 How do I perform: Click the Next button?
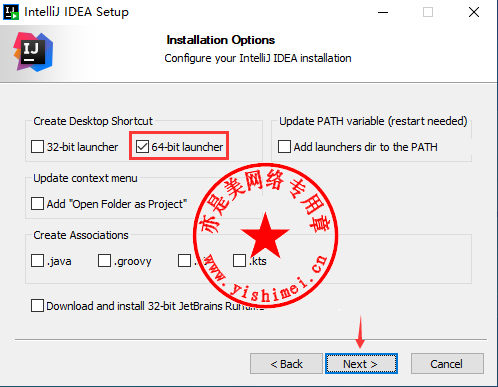pyautogui.click(x=361, y=364)
